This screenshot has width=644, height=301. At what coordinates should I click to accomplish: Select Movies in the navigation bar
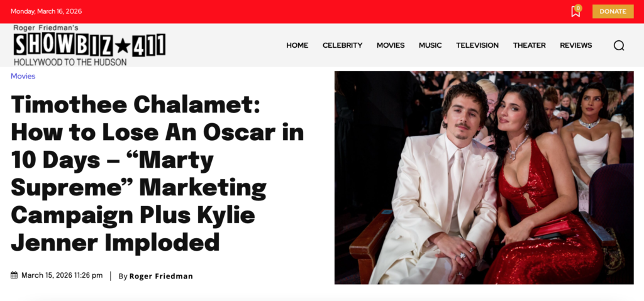(391, 45)
